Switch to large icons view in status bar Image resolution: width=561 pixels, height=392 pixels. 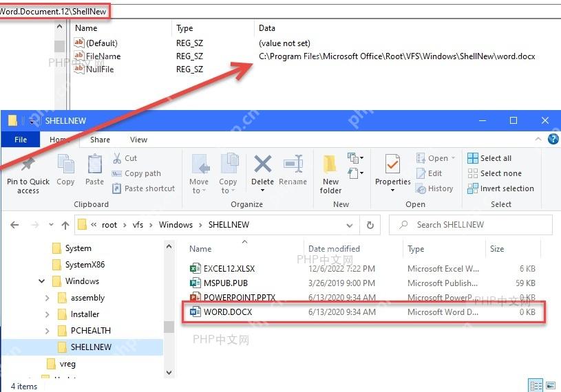[x=551, y=386]
